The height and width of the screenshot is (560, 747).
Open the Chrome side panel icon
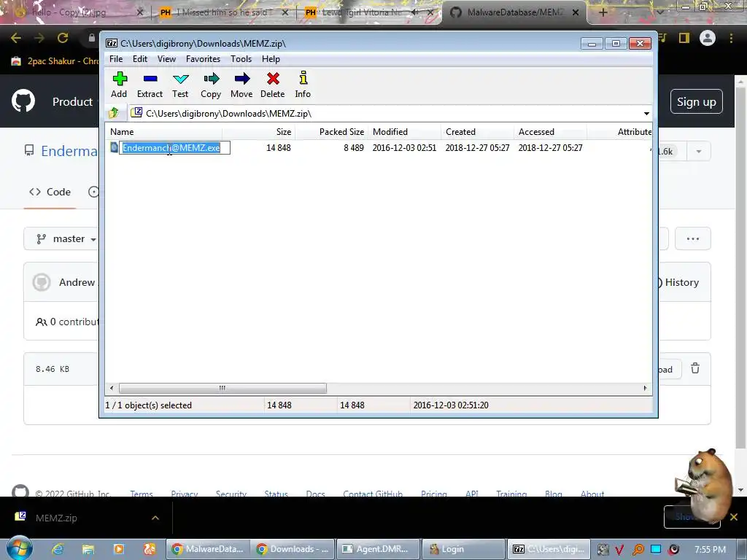684,38
